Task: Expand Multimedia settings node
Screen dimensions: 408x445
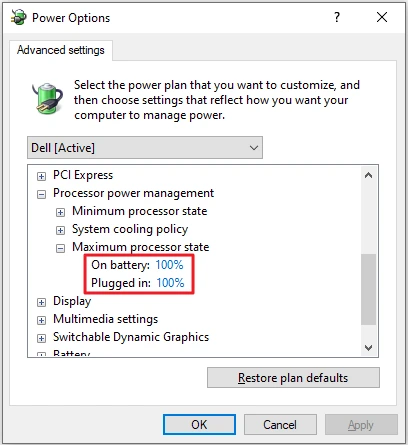Action: point(41,320)
